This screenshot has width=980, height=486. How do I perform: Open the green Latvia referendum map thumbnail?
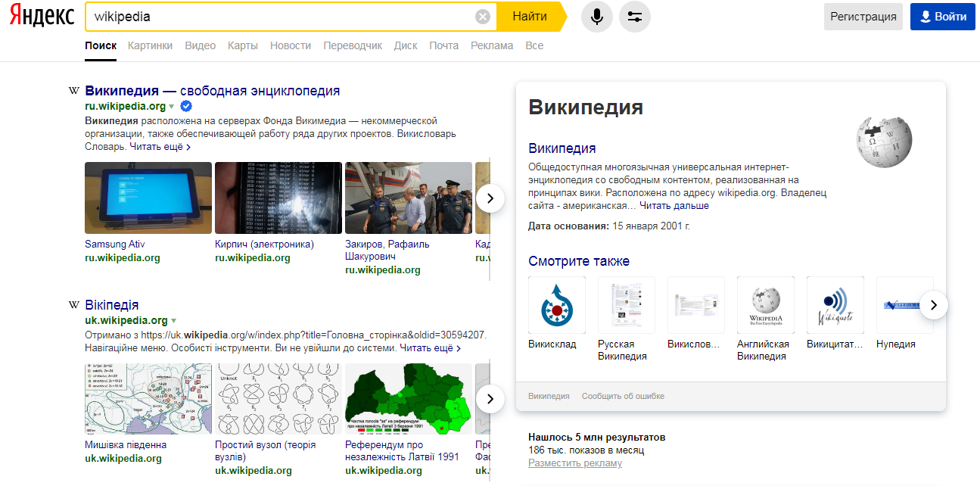(409, 399)
